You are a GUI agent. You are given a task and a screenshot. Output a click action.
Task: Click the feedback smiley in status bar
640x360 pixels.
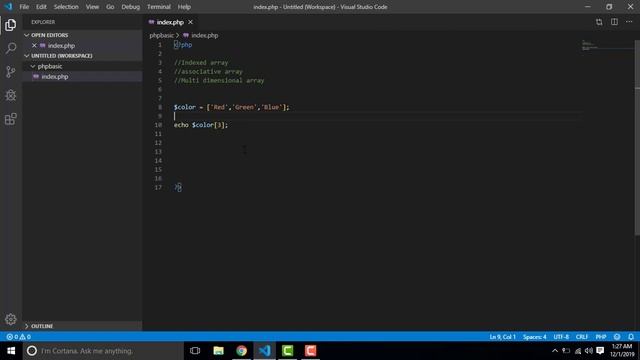pos(617,337)
